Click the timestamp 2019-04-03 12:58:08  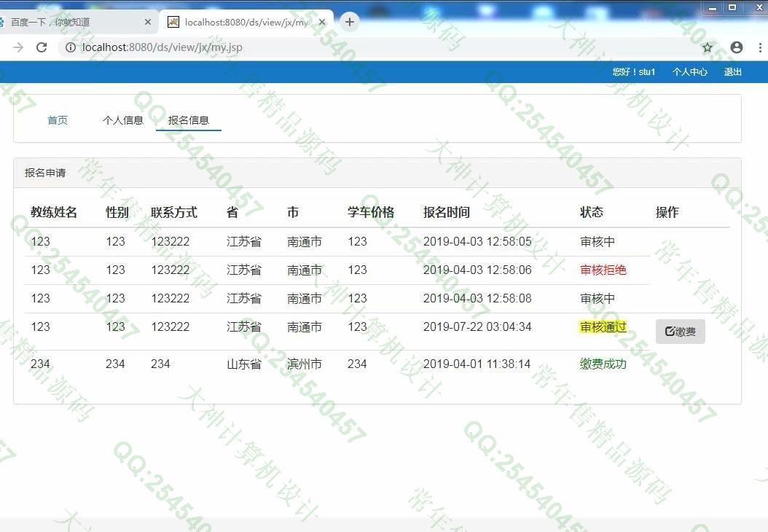pos(477,298)
